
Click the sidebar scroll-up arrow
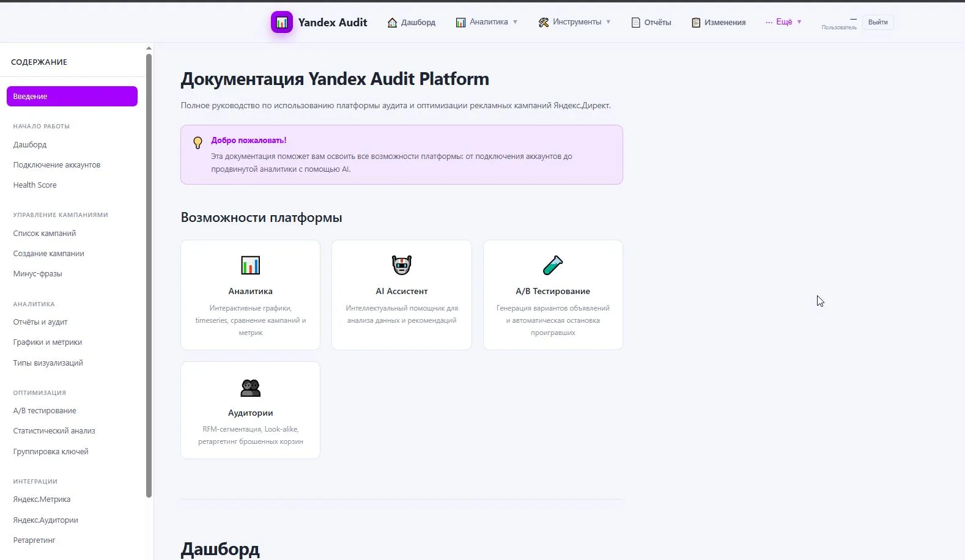click(x=149, y=48)
